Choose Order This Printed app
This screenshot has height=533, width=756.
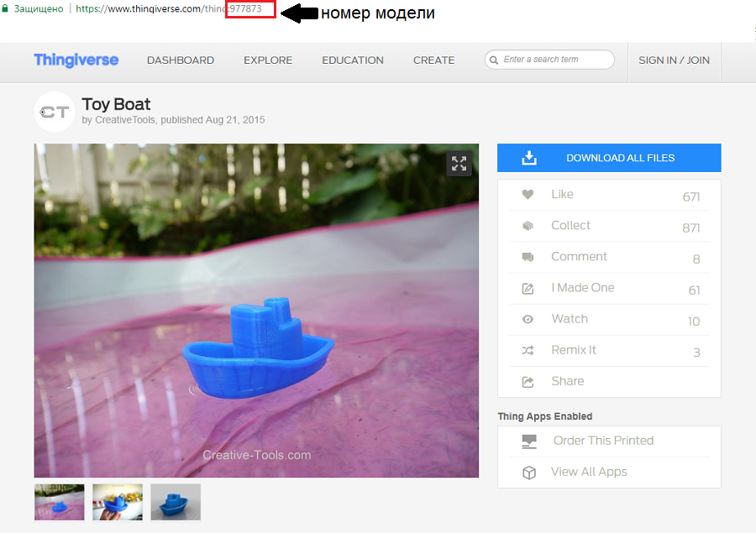coord(602,441)
